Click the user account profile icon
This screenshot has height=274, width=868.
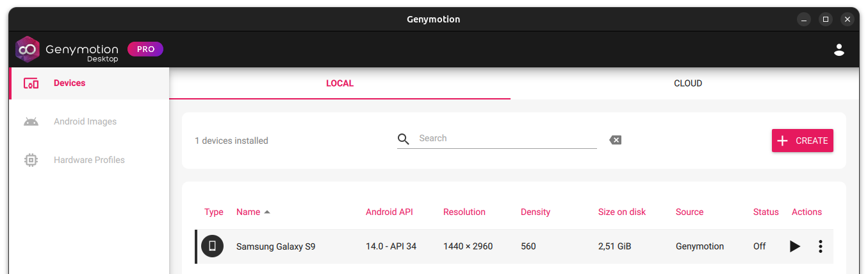(x=839, y=49)
